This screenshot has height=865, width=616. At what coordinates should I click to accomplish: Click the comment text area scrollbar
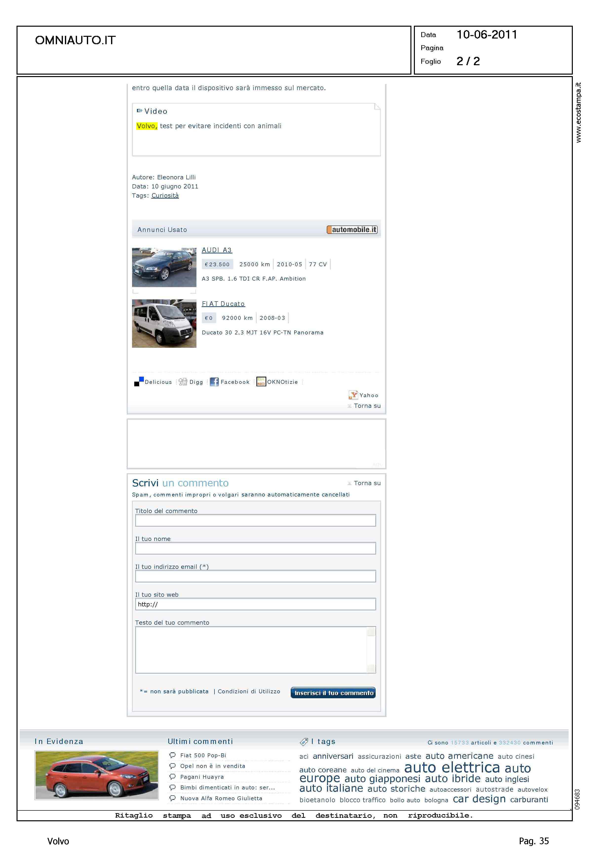tap(371, 650)
